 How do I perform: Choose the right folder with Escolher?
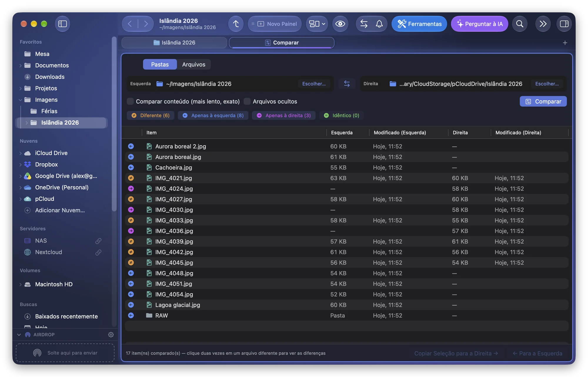click(x=547, y=84)
